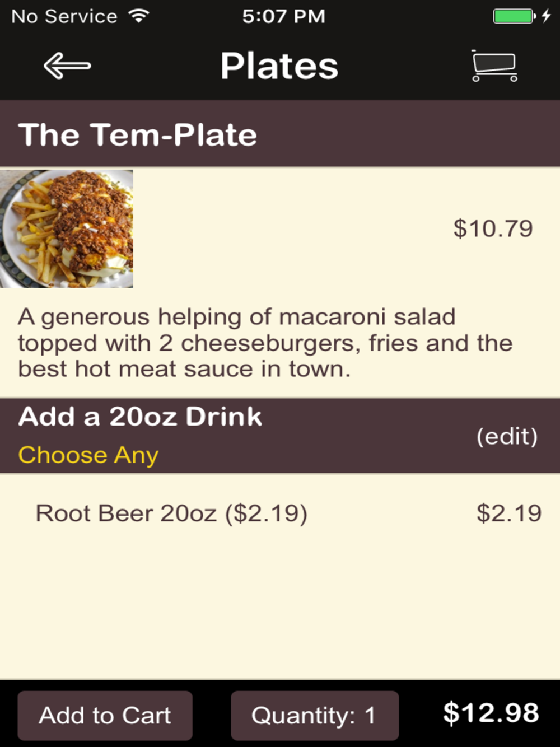Tap the Plates page title

pos(279,66)
